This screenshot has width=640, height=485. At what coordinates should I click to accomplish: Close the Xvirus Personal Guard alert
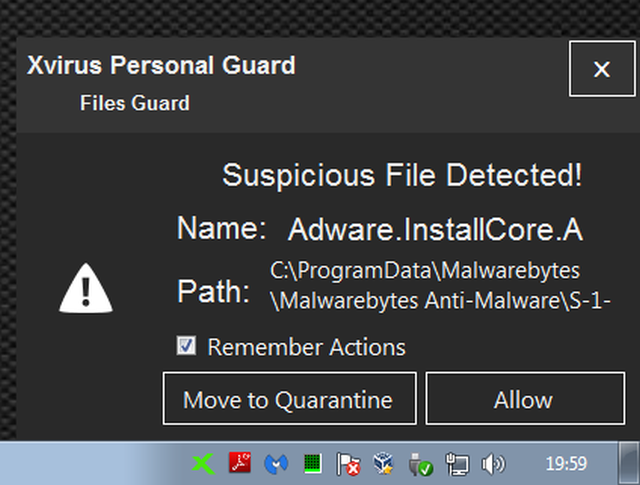click(x=601, y=69)
